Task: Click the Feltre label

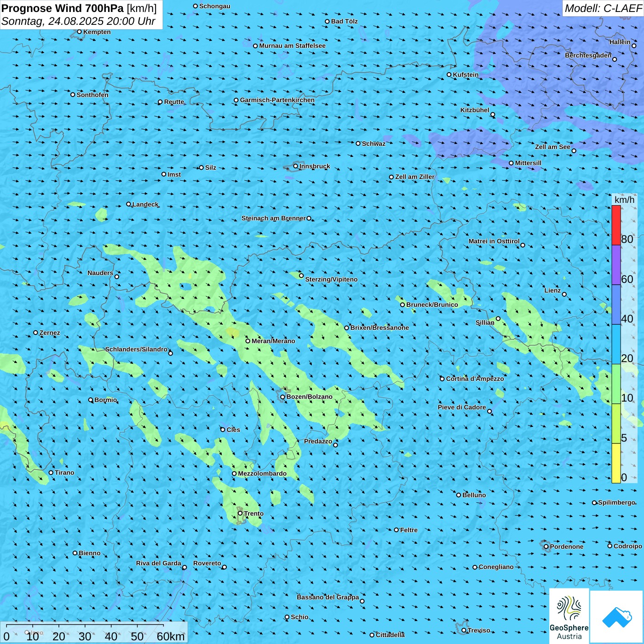Action: click(409, 530)
